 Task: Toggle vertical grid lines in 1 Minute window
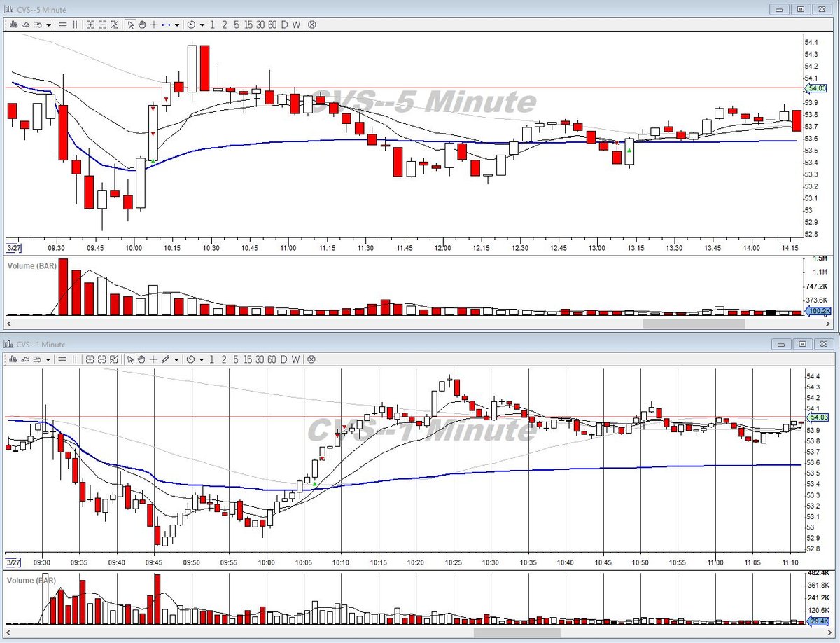(75, 359)
